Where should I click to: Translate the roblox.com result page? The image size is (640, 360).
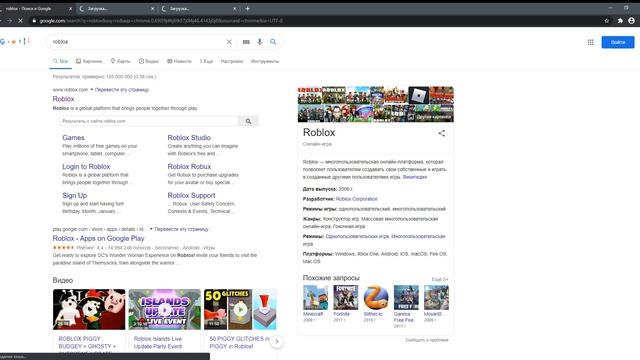[x=122, y=89]
